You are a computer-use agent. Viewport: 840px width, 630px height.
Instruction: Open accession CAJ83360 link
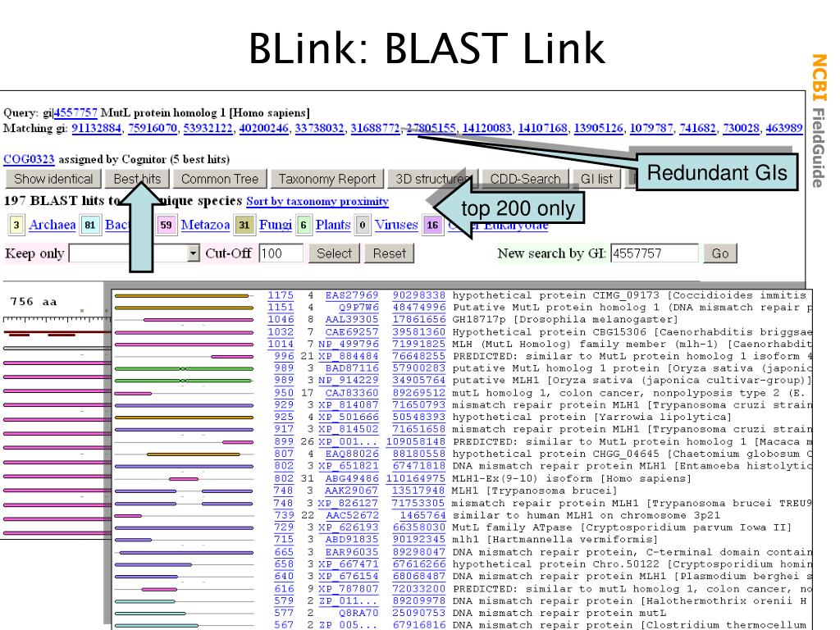(352, 393)
